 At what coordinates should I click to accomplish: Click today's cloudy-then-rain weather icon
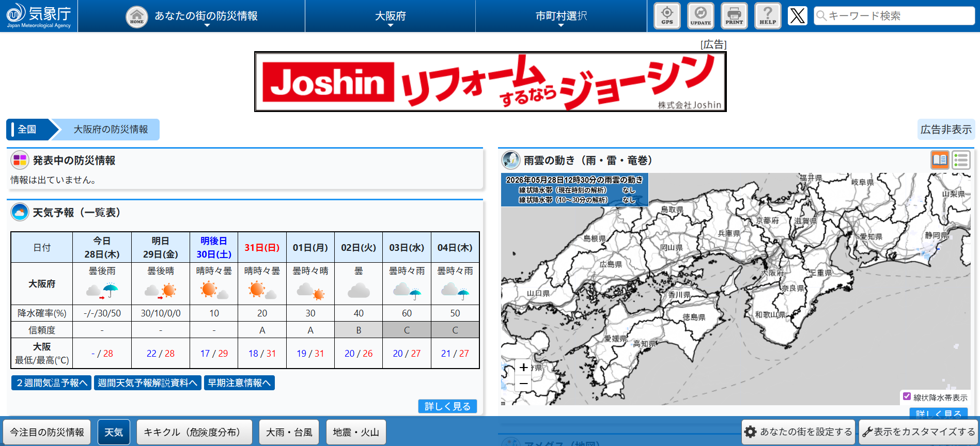[x=102, y=291]
